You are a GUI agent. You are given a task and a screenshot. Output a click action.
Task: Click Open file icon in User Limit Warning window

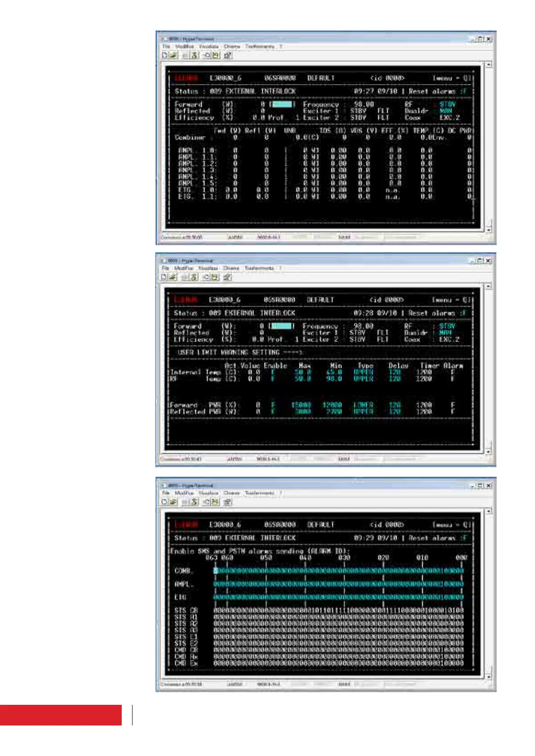[x=172, y=277]
